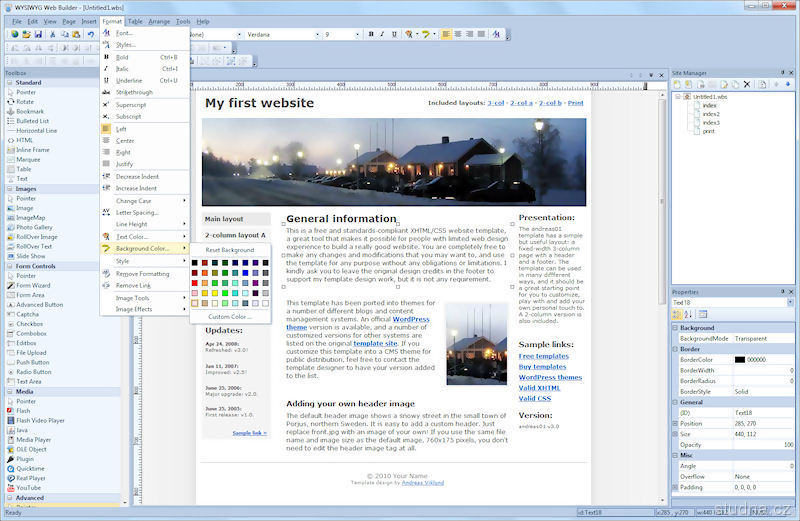Image resolution: width=800 pixels, height=521 pixels.
Task: Click the Custom Color... button
Action: 230,316
